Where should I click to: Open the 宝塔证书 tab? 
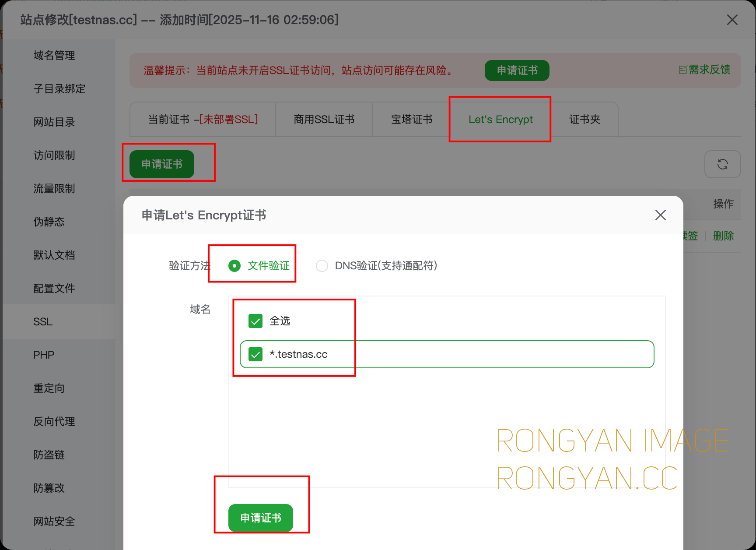tap(412, 120)
